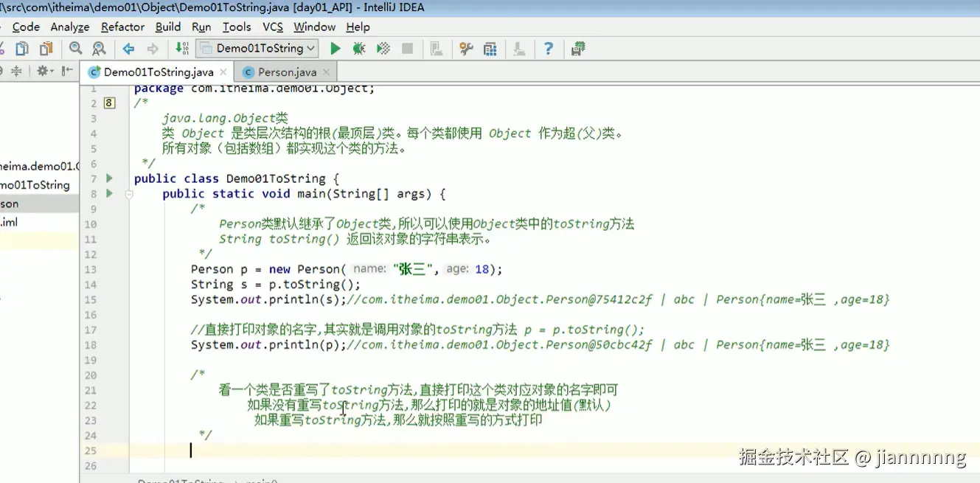Viewport: 980px width, 483px height.
Task: Open the VCS menu
Action: click(272, 27)
